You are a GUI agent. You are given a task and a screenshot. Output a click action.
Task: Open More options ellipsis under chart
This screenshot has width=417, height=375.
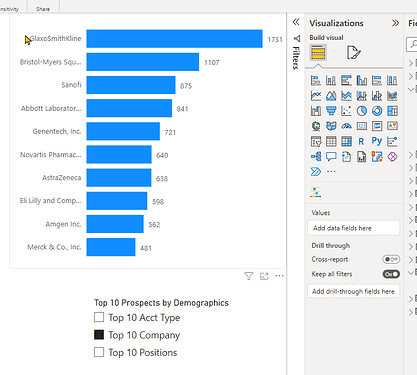click(x=279, y=276)
